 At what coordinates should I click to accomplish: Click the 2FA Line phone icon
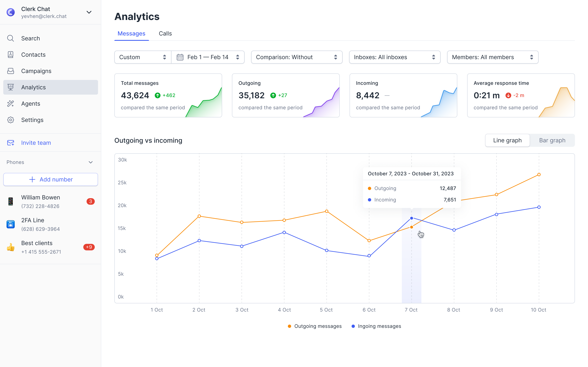10,224
